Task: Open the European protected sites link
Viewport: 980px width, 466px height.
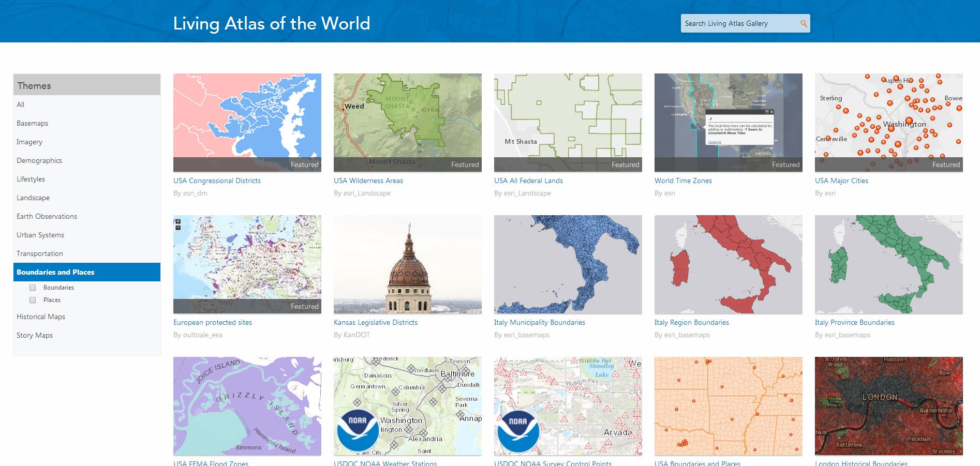Action: [213, 322]
